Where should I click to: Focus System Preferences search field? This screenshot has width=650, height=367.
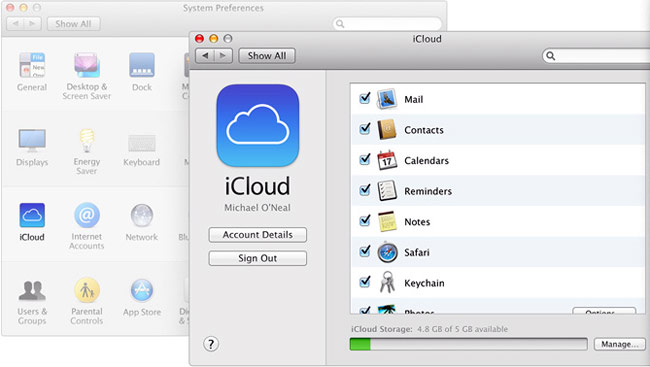coord(387,24)
